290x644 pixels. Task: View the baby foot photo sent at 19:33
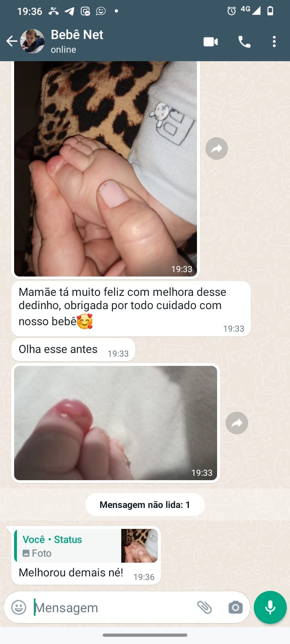[106, 169]
